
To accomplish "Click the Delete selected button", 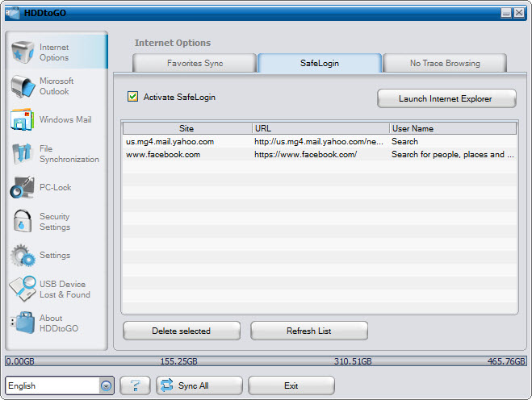I will (182, 331).
